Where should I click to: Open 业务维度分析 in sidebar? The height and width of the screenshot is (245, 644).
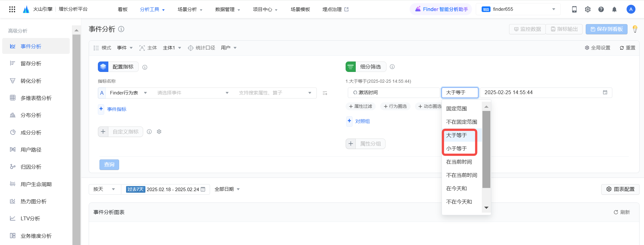tap(36, 236)
